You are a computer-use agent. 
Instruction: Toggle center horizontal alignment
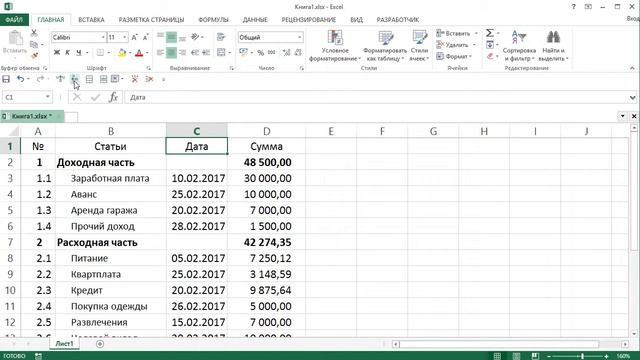171,53
